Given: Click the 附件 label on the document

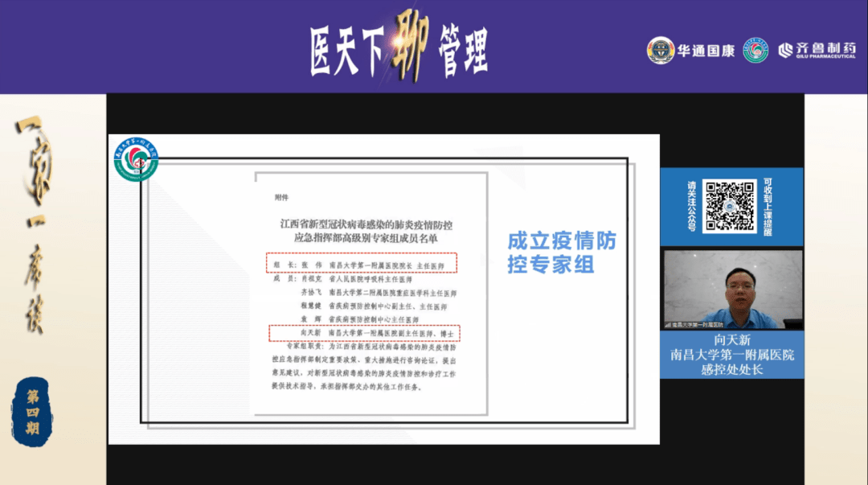Looking at the screenshot, I should click(x=282, y=197).
